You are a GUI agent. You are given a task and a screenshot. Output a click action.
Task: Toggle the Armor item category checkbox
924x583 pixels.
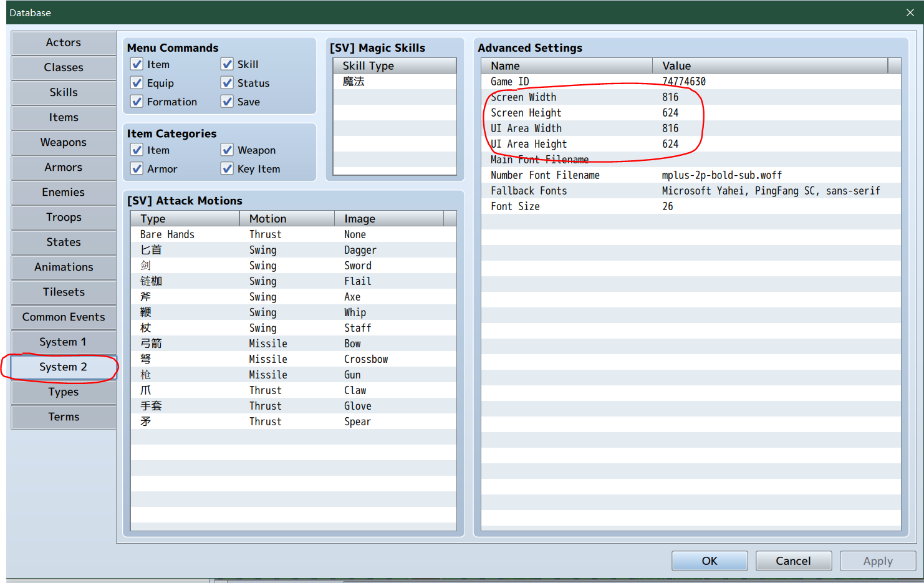(x=137, y=169)
